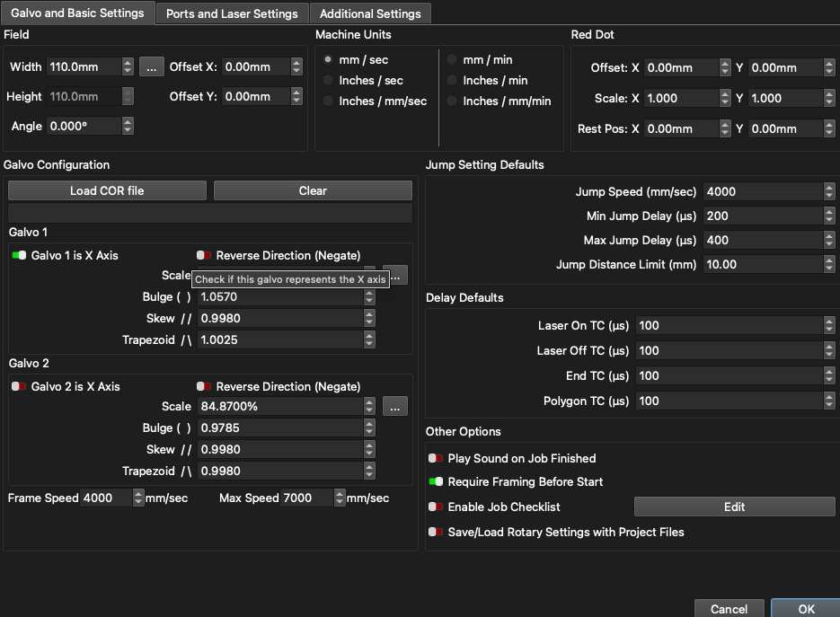
Task: Click the Galvo 2 Bulge stepper arrows
Action: point(369,428)
